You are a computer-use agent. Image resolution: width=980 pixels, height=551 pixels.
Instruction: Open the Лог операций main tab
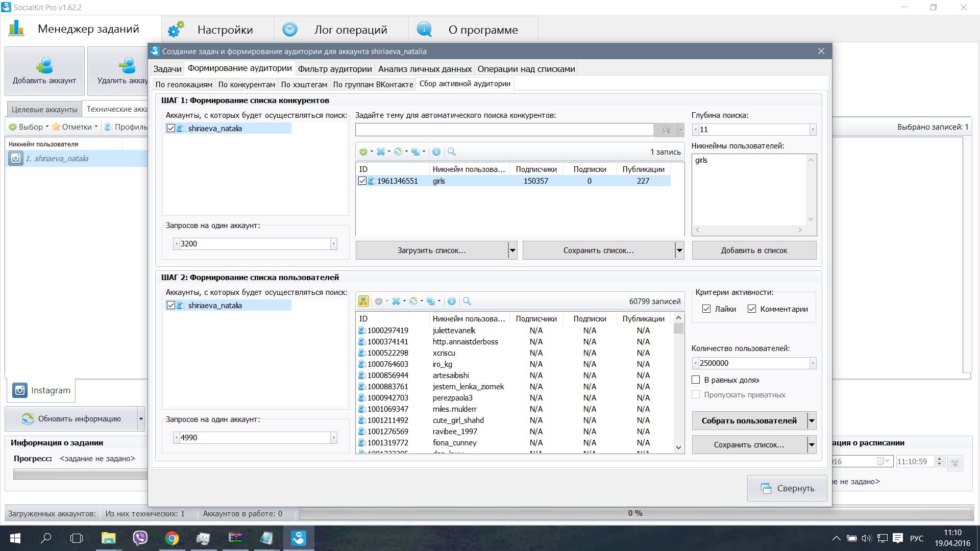click(341, 30)
